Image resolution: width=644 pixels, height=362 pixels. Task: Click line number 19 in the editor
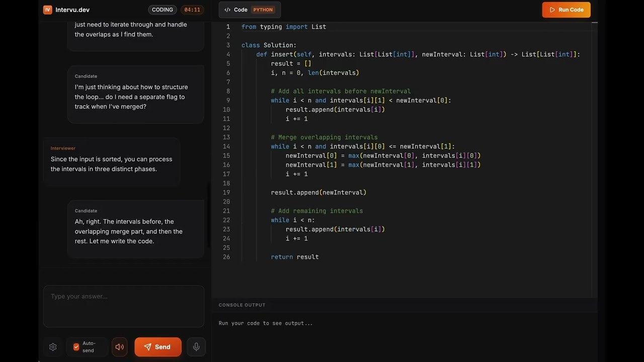click(x=226, y=192)
